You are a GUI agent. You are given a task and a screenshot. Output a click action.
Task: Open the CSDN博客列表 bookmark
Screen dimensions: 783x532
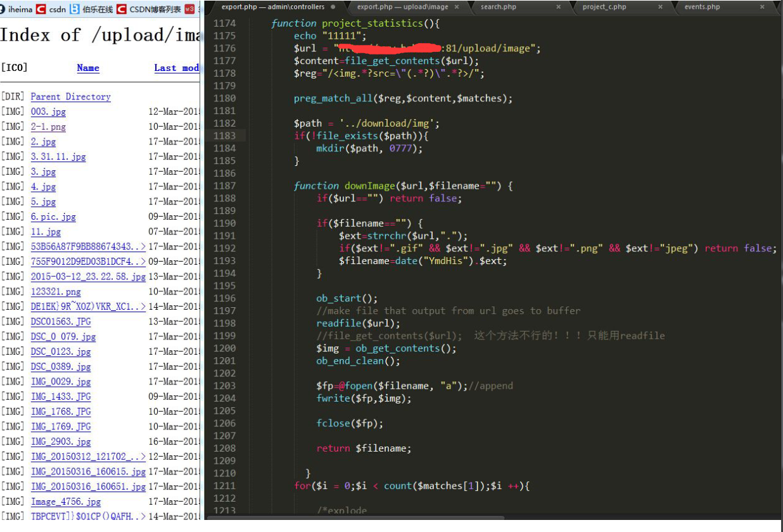pos(150,9)
